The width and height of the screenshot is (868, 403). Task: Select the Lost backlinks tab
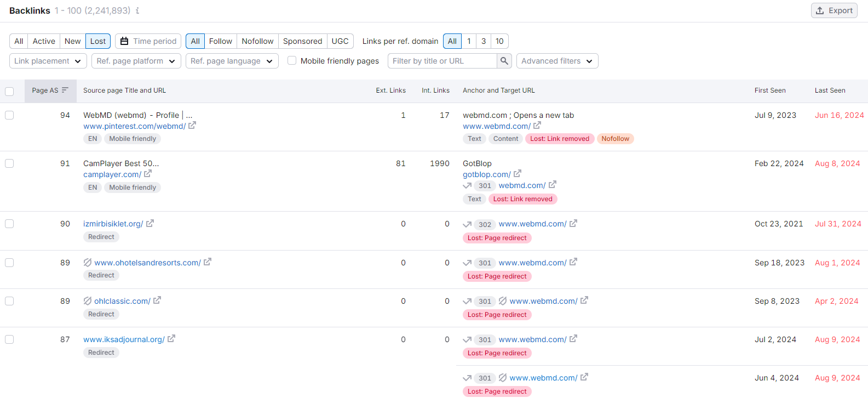(98, 41)
